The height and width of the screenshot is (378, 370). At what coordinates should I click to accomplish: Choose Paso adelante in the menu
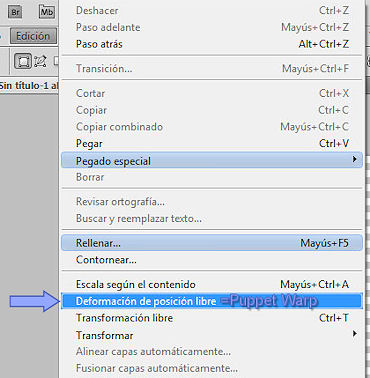(x=212, y=27)
